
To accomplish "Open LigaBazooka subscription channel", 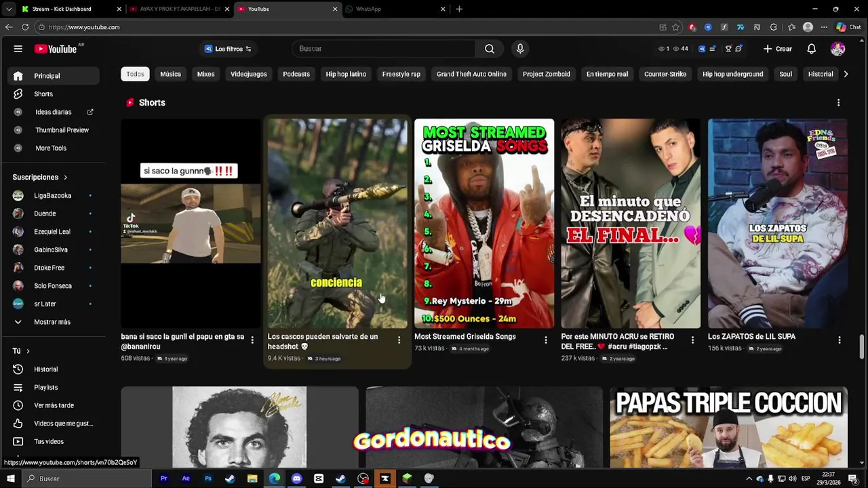I will (x=52, y=196).
